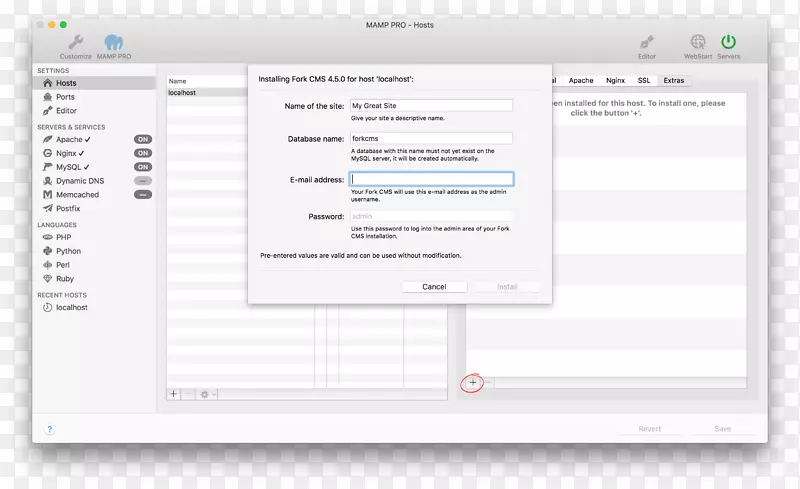Open localhost under Recent Hosts
Image resolution: width=800 pixels, height=489 pixels.
(x=71, y=308)
